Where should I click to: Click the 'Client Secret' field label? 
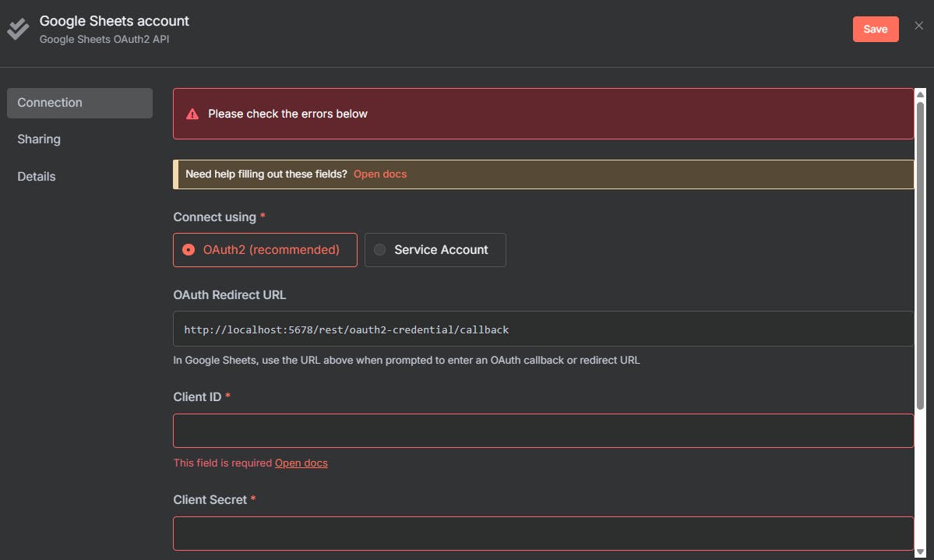[x=210, y=500]
